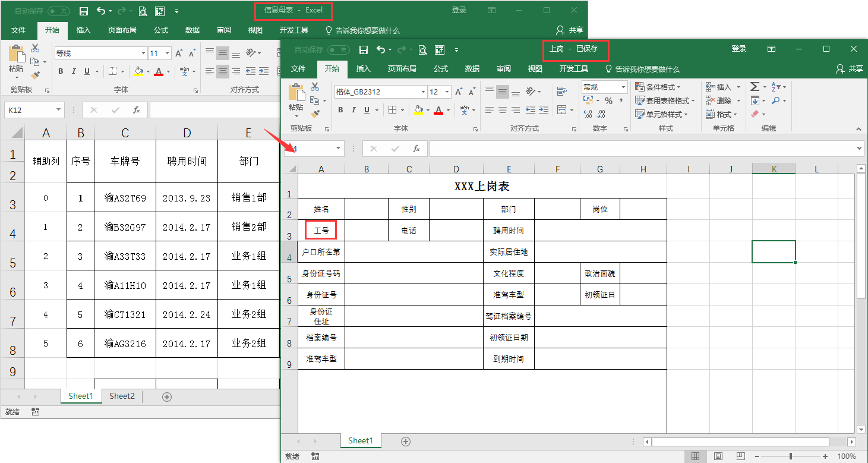Click the 插入 cells button in 单元格 group
This screenshot has height=463, width=868.
click(722, 87)
